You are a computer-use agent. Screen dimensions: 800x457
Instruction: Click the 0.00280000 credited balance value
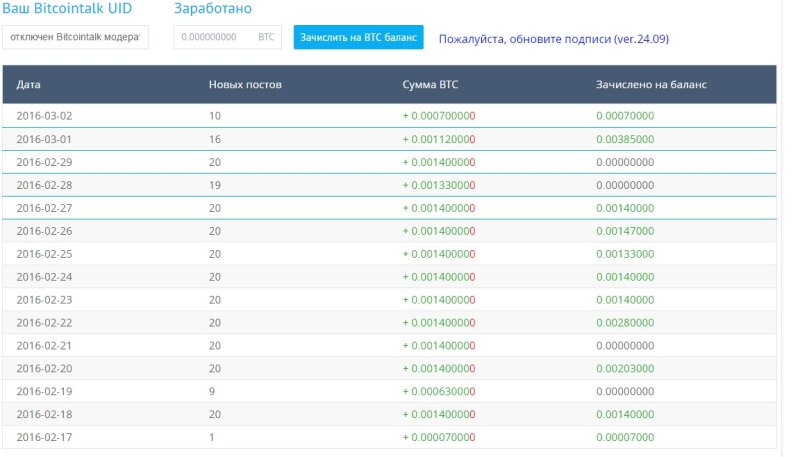pyautogui.click(x=625, y=323)
